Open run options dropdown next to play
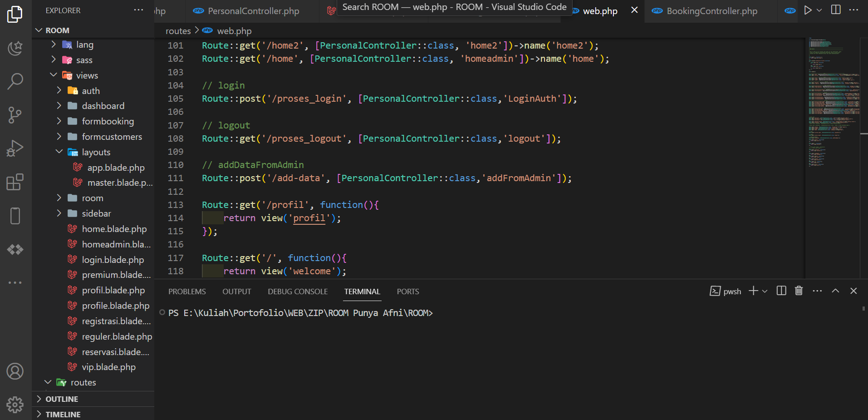The image size is (868, 420). point(819,10)
